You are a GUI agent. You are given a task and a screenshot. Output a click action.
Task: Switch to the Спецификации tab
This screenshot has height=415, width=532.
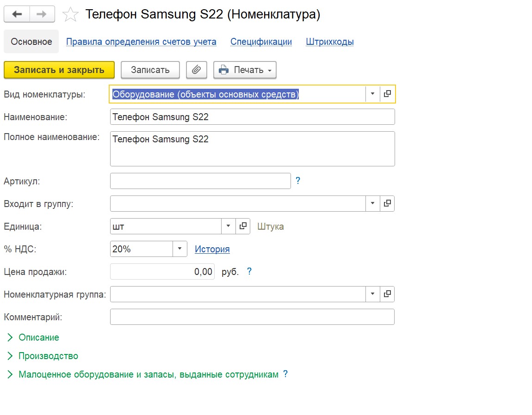tap(261, 42)
